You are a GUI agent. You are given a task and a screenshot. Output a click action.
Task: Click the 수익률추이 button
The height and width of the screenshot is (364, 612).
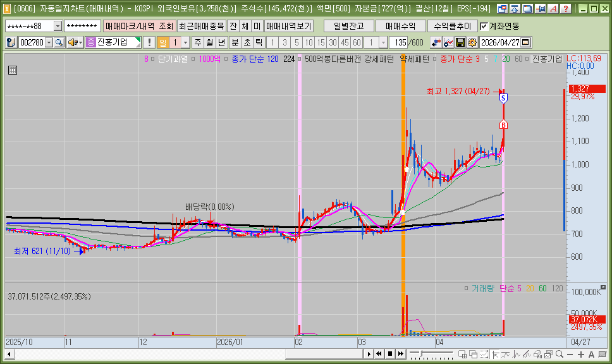453,26
